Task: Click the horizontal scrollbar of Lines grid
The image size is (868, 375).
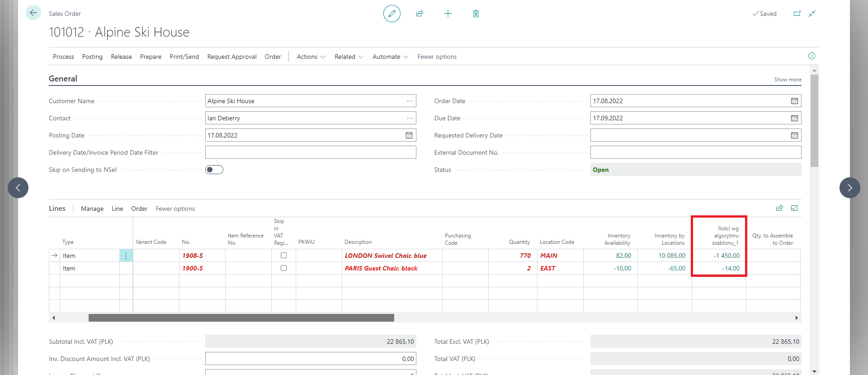Action: [x=241, y=318]
